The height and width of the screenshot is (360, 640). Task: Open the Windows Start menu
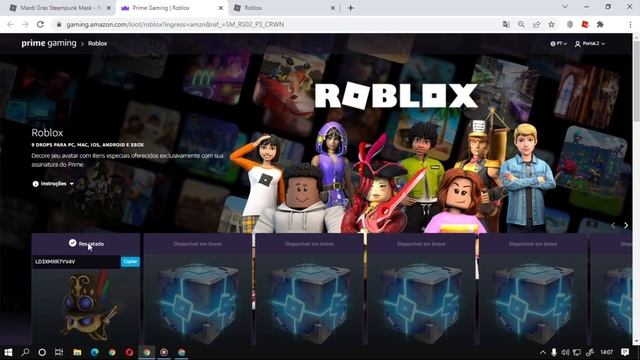[x=8, y=352]
